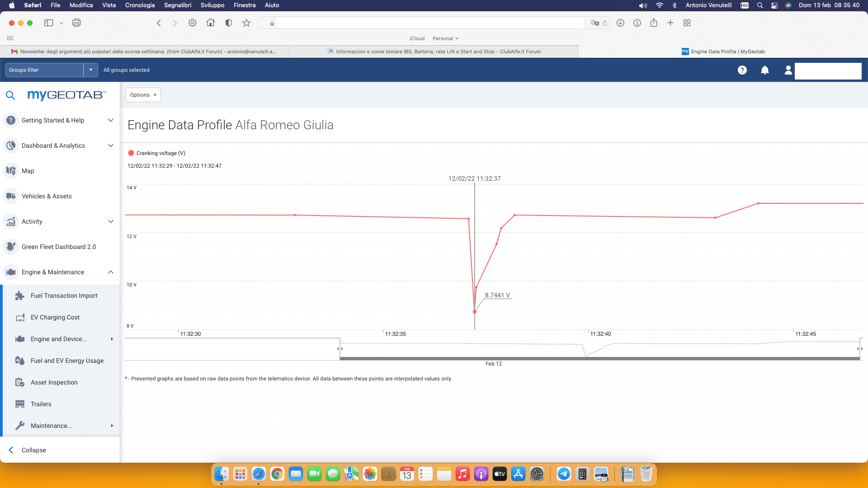Viewport: 868px width, 488px height.
Task: Open notifications bell in MyGeotab header
Action: pyautogui.click(x=765, y=70)
